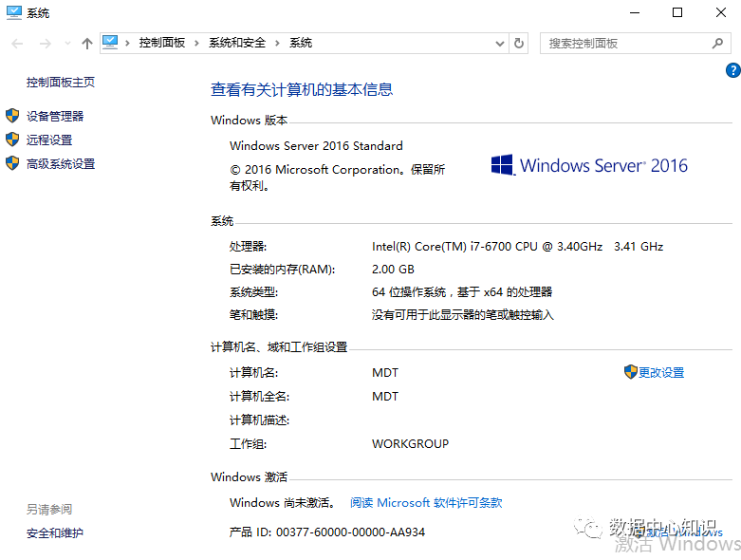The width and height of the screenshot is (741, 560).
Task: Go up one level with up arrow
Action: tap(86, 44)
